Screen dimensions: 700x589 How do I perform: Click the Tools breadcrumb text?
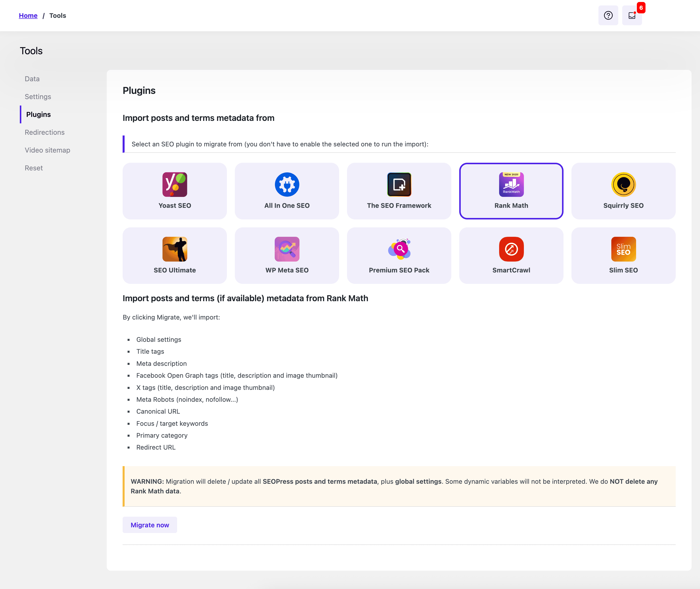tap(58, 15)
